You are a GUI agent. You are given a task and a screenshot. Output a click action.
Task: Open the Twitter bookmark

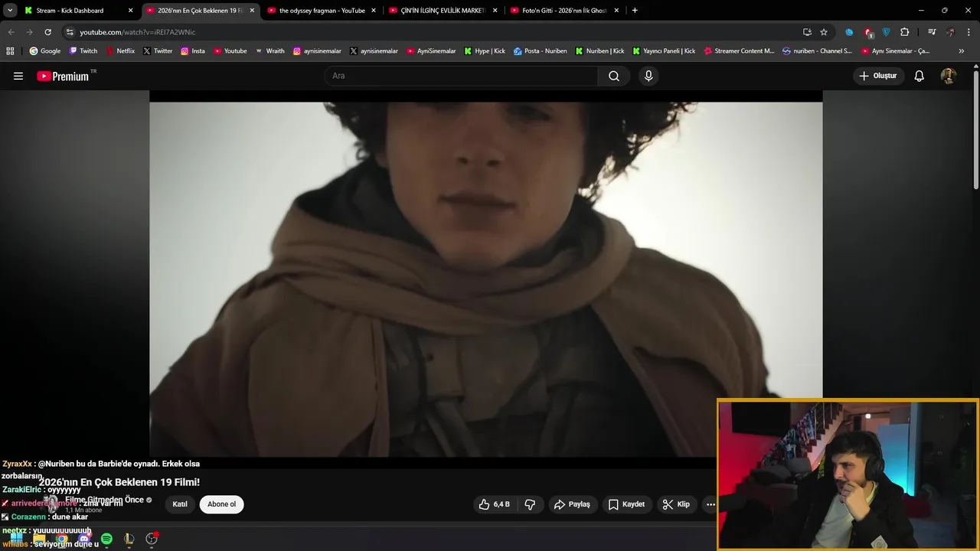(x=158, y=51)
